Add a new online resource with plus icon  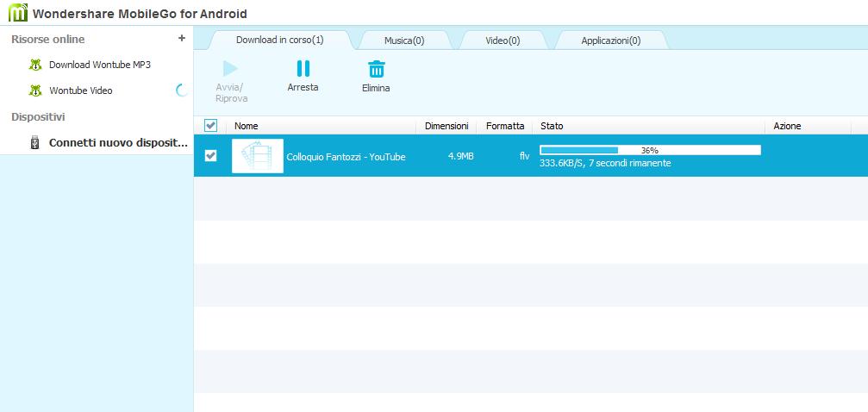coord(181,38)
